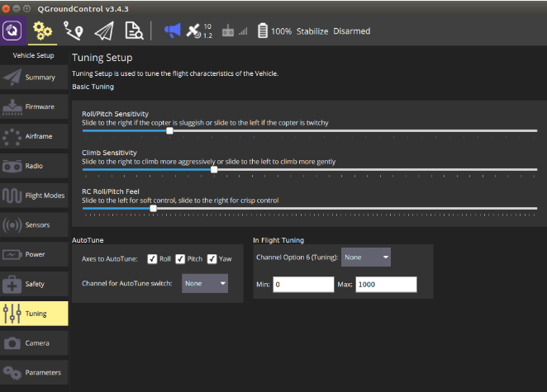Click the Climb Sensitivity slider handle
547x392 pixels.
(x=214, y=169)
